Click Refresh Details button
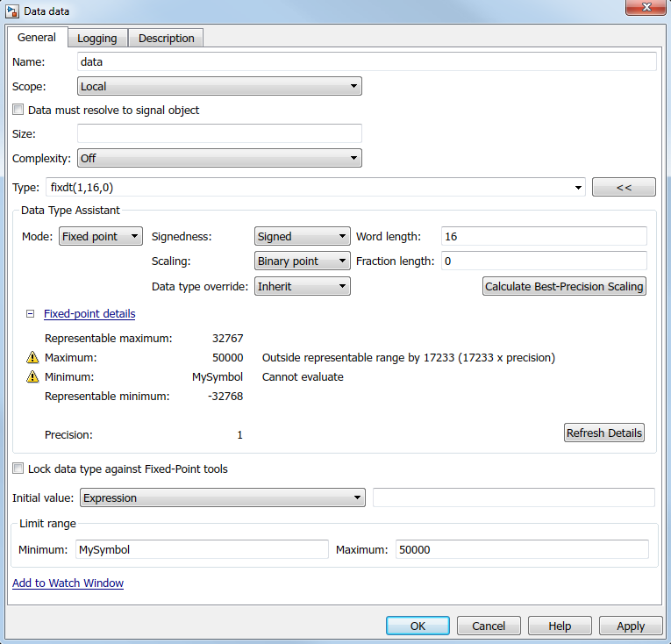The image size is (671, 644). 603,433
